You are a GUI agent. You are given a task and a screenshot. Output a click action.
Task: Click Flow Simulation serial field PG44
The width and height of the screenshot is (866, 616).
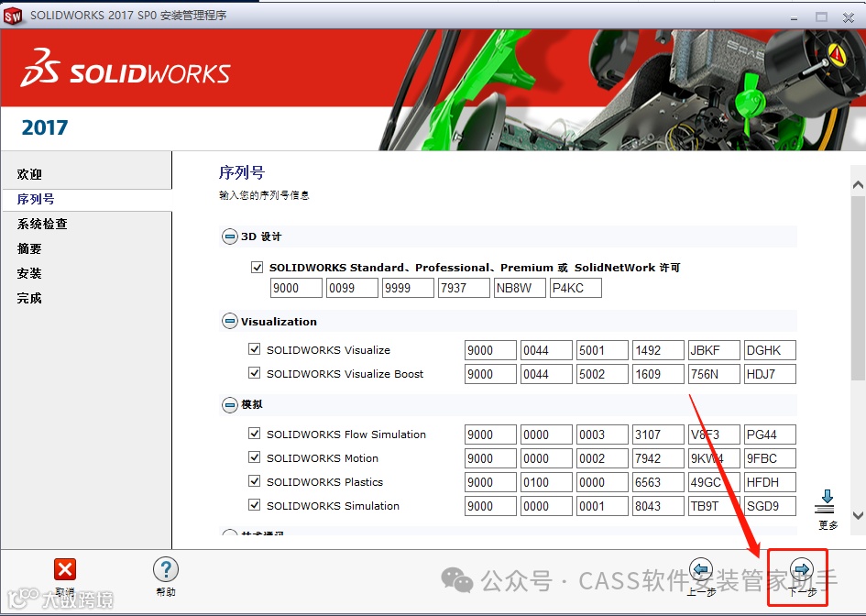[x=770, y=434]
